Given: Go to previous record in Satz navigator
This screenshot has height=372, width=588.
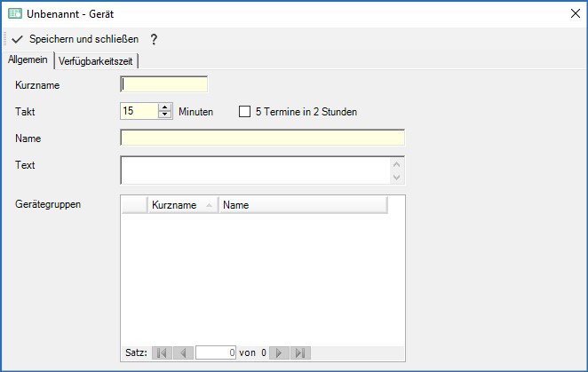Looking at the screenshot, I should click(182, 352).
